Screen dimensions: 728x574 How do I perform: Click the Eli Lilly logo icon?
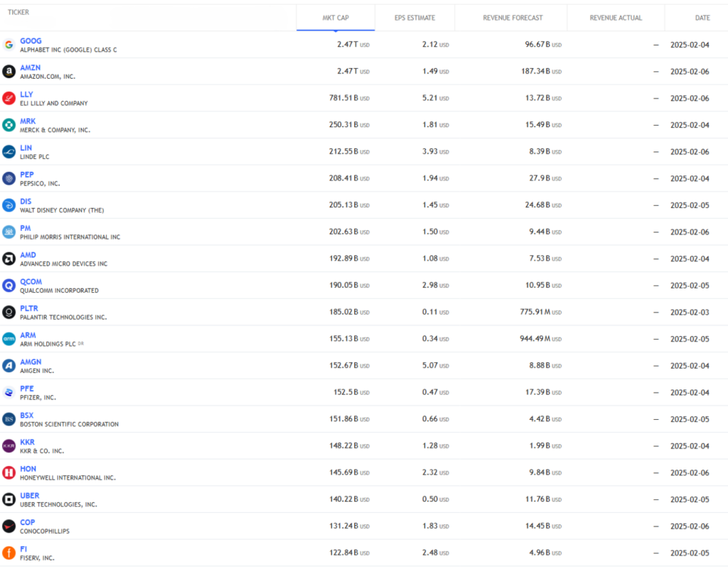point(9,98)
